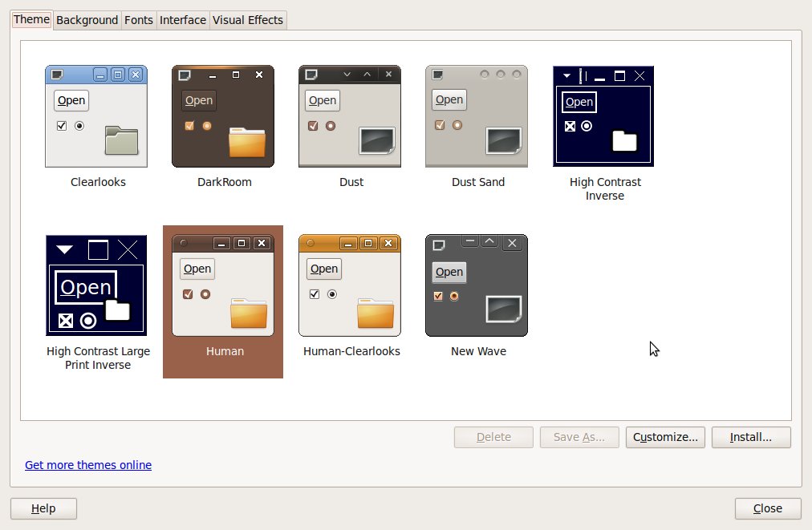Open Help for appearance preferences
812x530 pixels.
(x=43, y=509)
